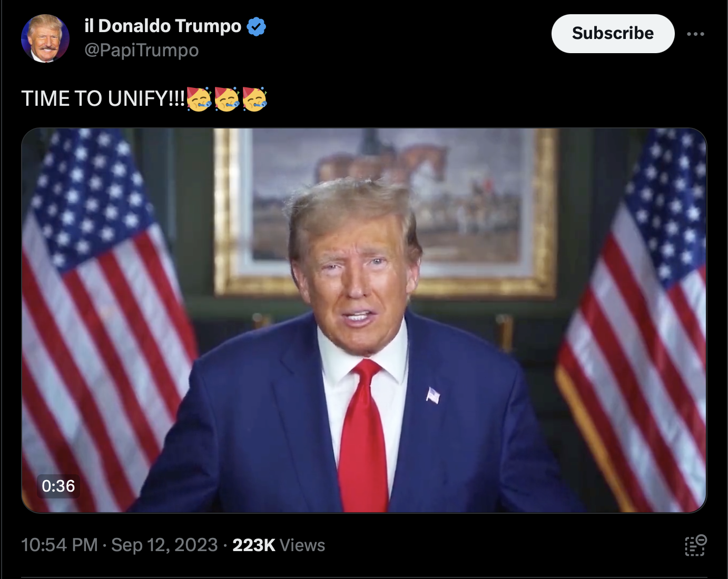
Task: Click the second party-face emoji
Action: click(x=227, y=99)
